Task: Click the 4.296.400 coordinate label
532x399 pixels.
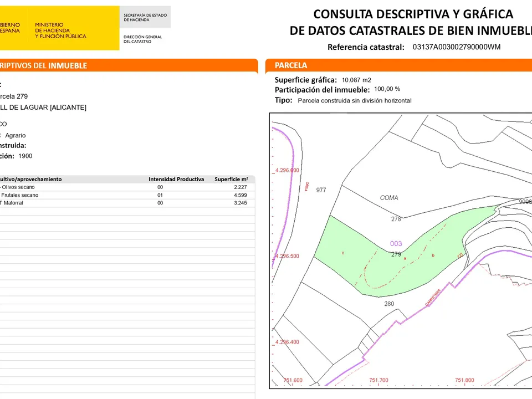Action: point(287,342)
